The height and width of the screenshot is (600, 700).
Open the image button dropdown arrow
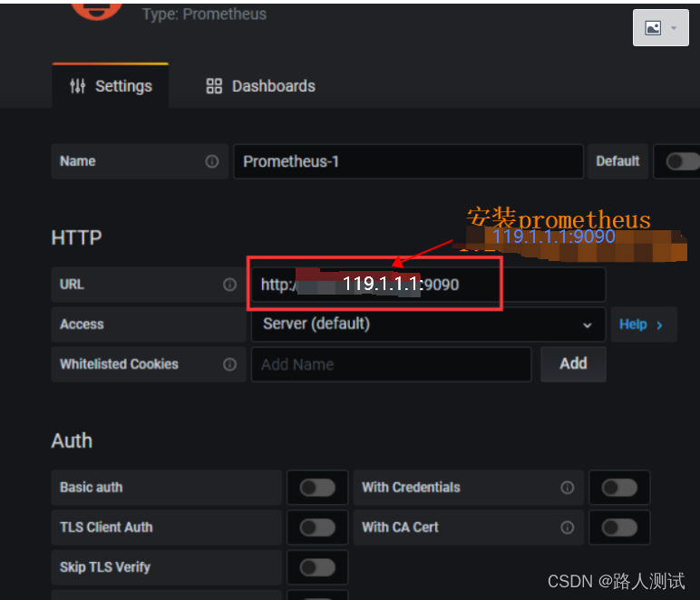click(674, 28)
